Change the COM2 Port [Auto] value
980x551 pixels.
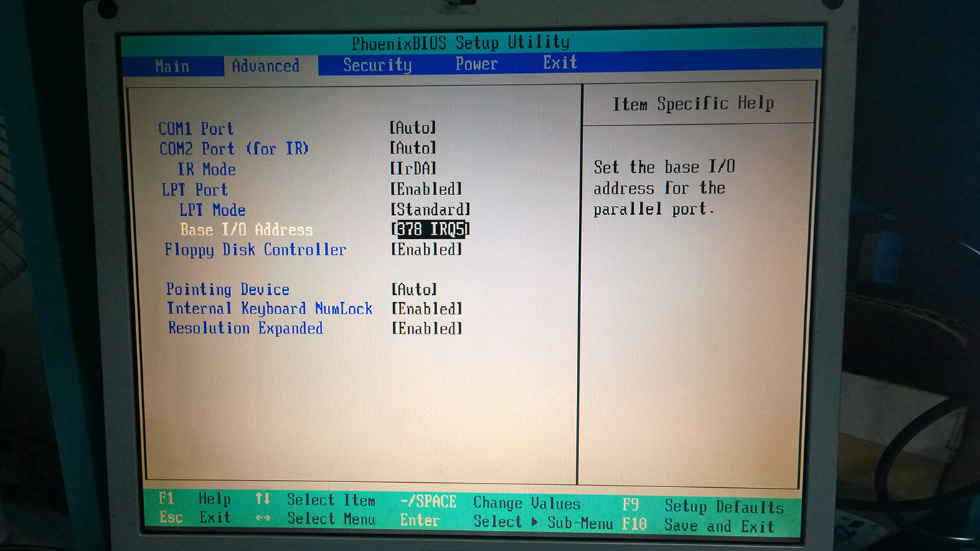coord(413,148)
